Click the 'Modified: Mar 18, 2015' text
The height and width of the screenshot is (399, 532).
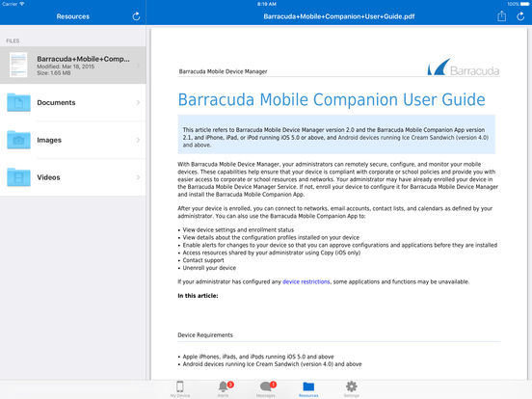66,66
